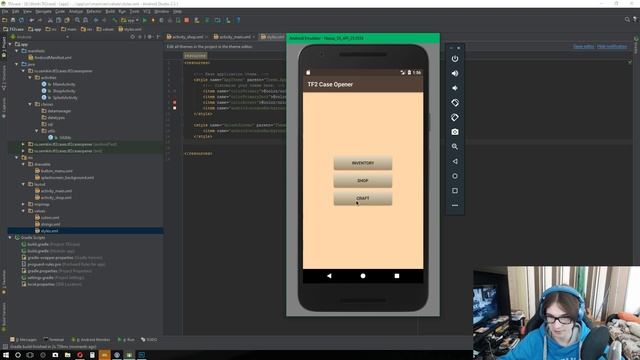Click the Debug app toolbar icon
The width and height of the screenshot is (640, 360).
pos(153,20)
